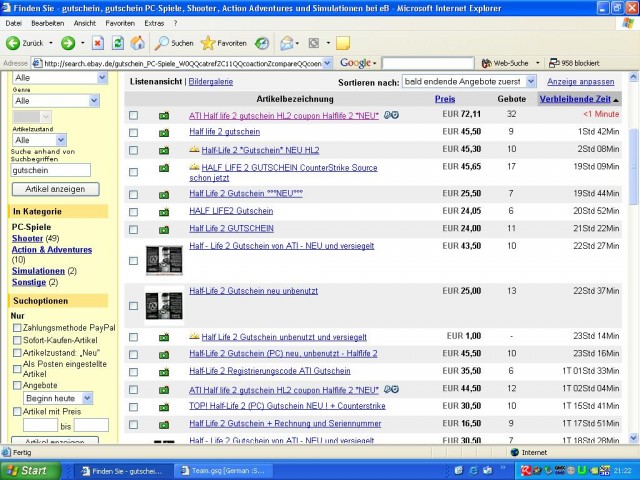
Task: Open Sortieren nach dropdown
Action: [469, 82]
